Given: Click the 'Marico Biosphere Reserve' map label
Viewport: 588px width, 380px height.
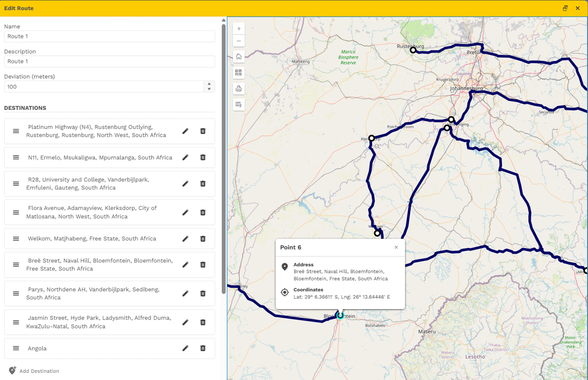Looking at the screenshot, I should point(348,57).
